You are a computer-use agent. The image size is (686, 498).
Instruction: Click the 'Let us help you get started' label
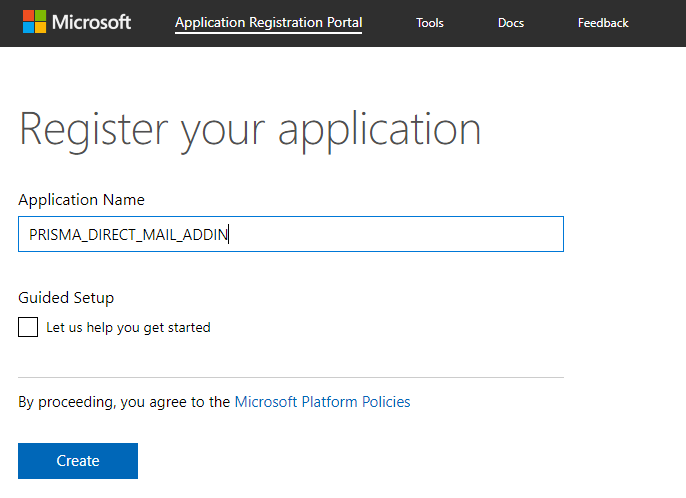tap(128, 327)
